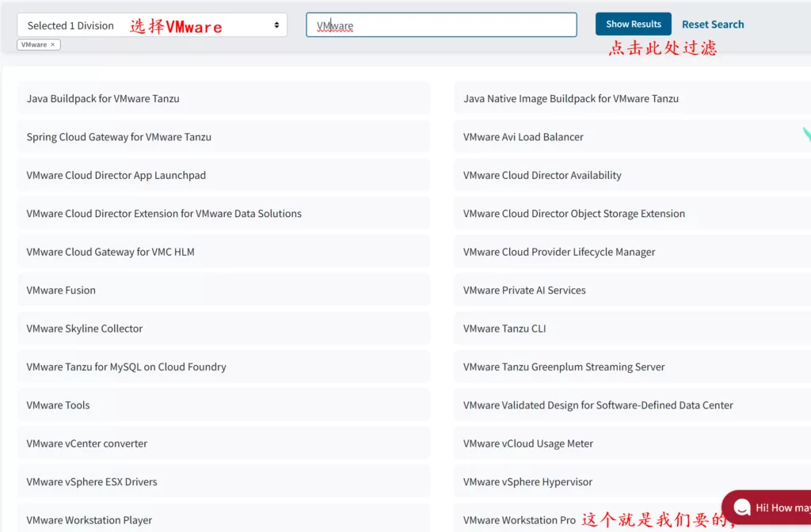Open VMware Cloud Director App Launchpad
The width and height of the screenshot is (811, 532).
point(116,176)
